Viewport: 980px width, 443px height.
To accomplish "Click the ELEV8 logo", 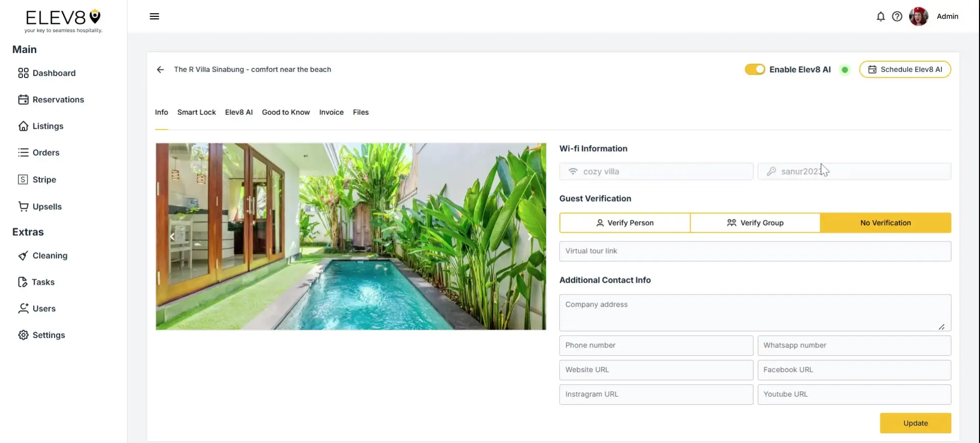I will pos(63,21).
